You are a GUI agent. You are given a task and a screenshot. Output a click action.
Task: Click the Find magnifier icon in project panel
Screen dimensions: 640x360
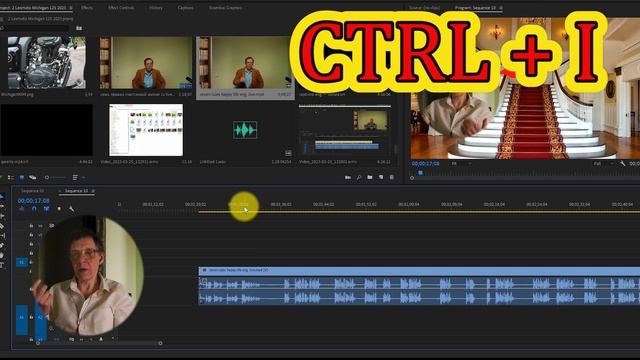359,177
